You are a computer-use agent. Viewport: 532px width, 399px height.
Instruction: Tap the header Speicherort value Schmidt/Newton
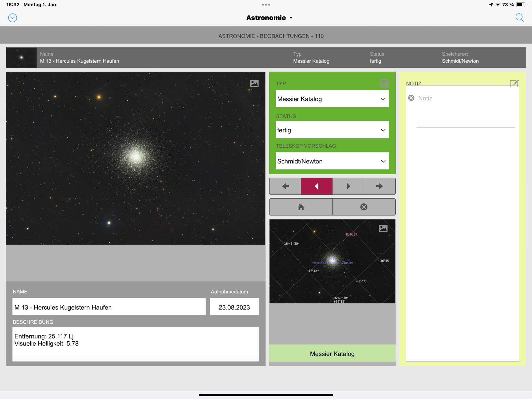(x=460, y=61)
